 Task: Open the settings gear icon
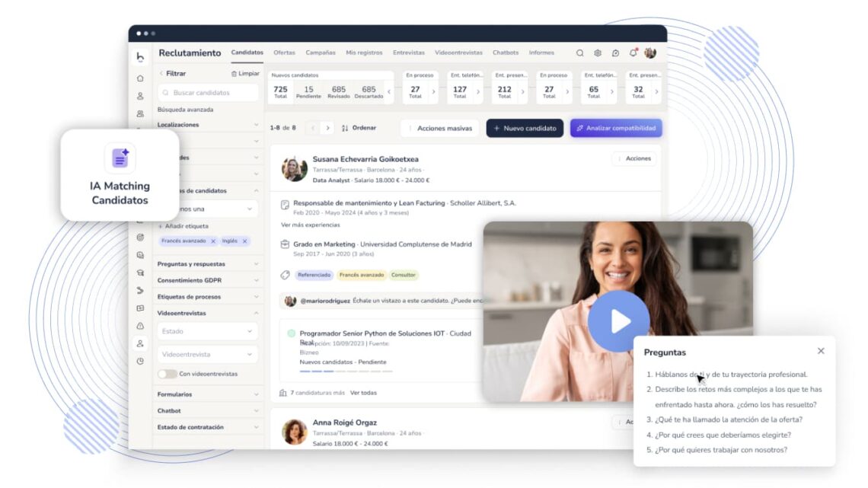(598, 53)
